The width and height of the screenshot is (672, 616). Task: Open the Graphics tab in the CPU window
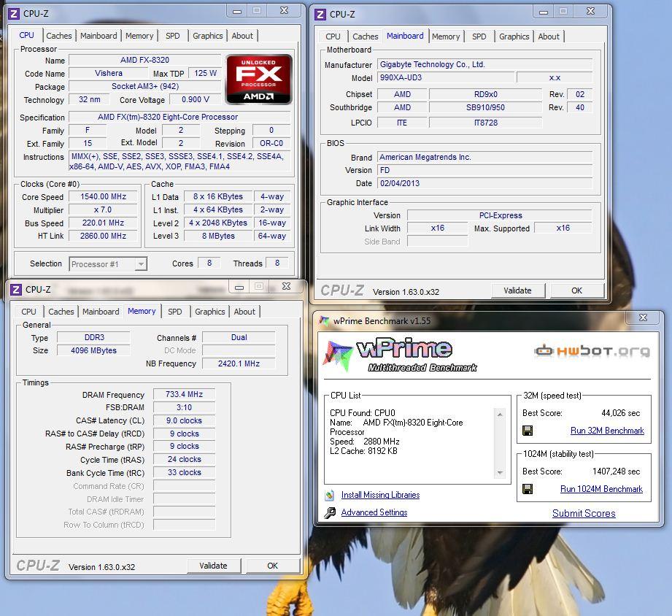(207, 36)
